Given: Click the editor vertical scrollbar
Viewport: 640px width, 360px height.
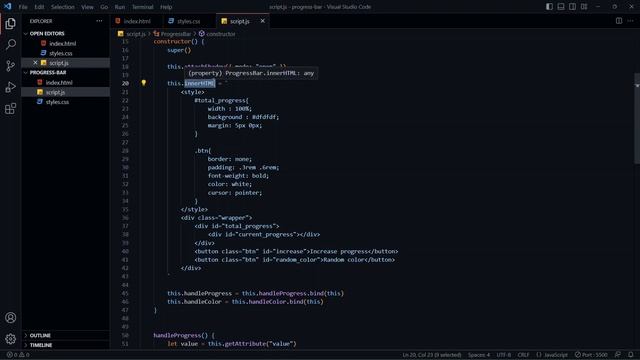Looking at the screenshot, I should click(637, 119).
